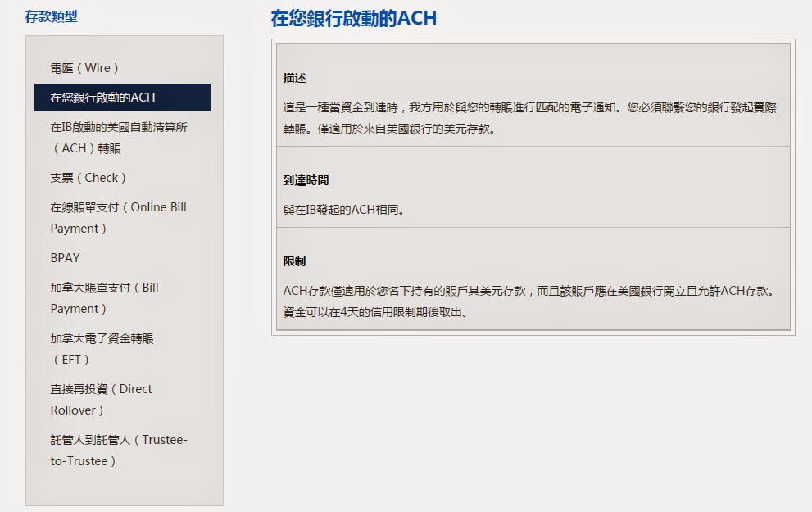Choose 加拿大電子資金轉賬 (EFT)
Screen dimensions: 812x512
(102, 349)
